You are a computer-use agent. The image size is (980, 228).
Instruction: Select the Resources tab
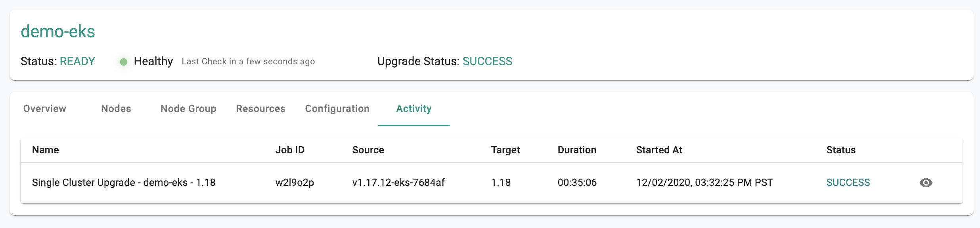[x=260, y=109]
